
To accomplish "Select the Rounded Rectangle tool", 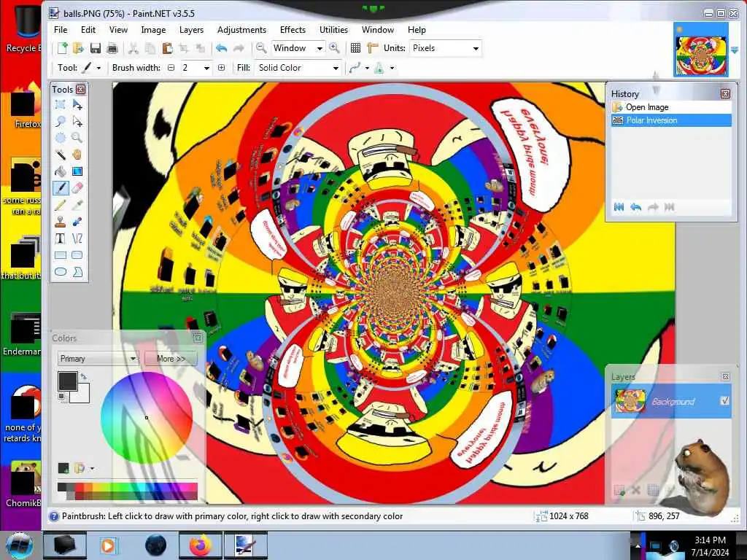I will (x=77, y=255).
